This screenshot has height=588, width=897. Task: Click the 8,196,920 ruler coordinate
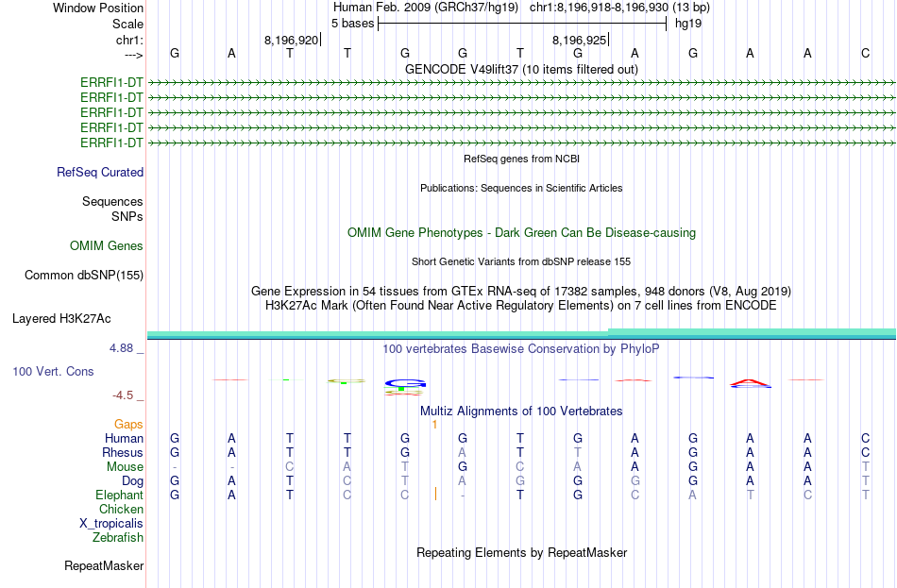(291, 40)
